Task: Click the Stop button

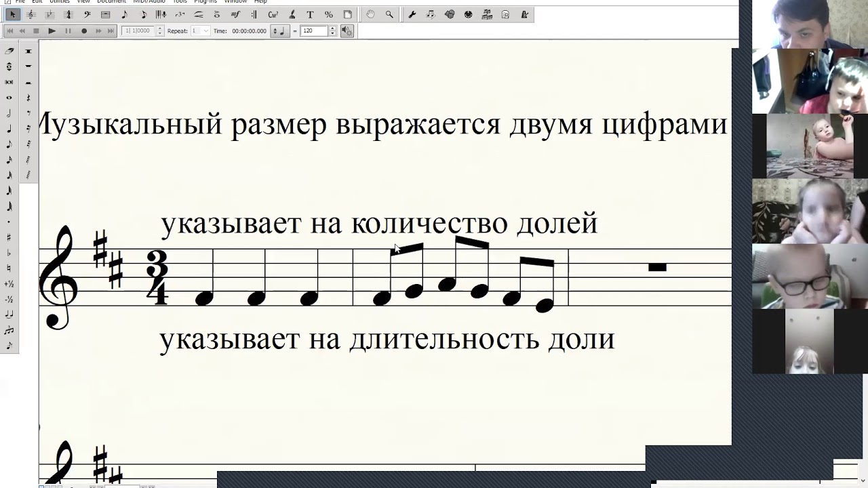Action: 36,30
